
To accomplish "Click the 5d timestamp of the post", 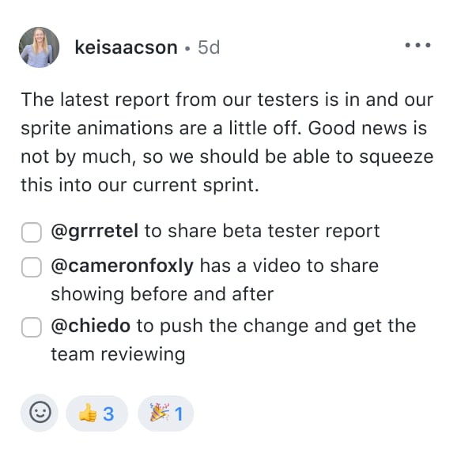I will 209,47.
